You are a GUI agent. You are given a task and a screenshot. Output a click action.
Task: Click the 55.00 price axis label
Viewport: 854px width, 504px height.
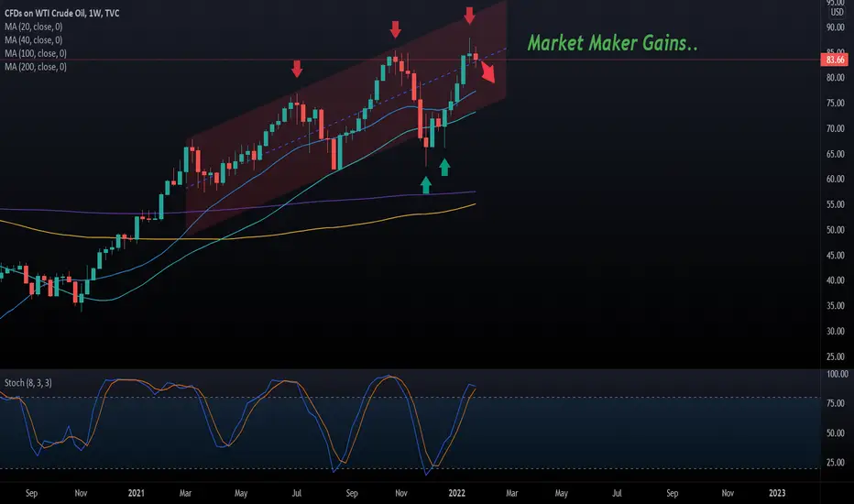(x=835, y=205)
